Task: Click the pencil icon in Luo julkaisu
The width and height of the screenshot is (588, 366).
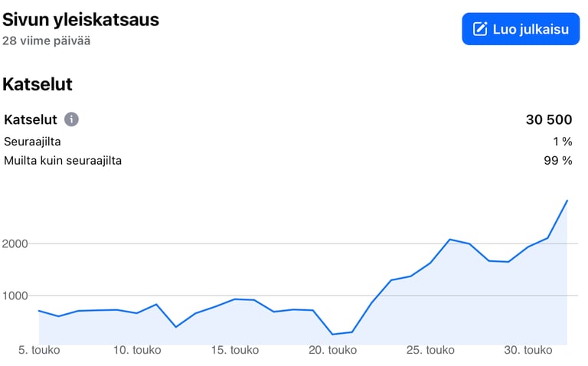Action: tap(480, 29)
